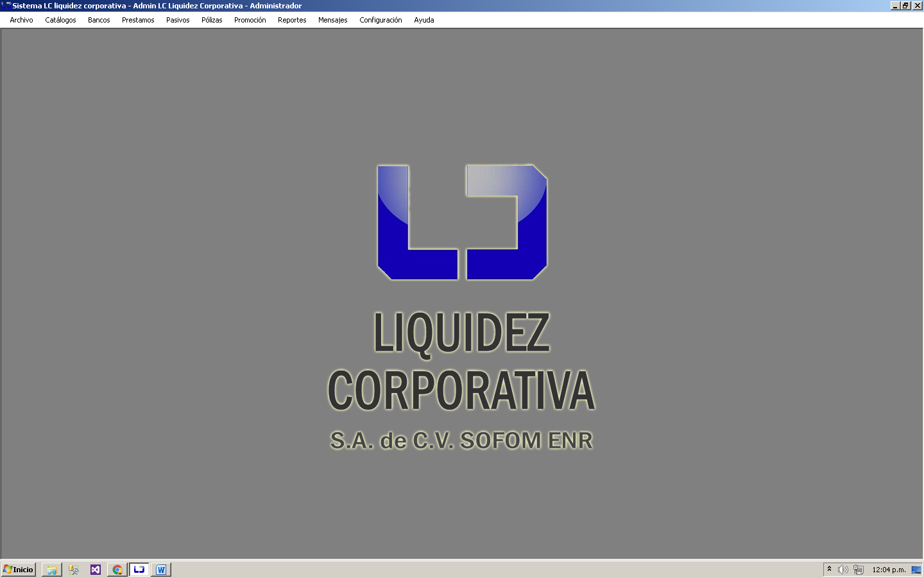
Task: Open the Pasivos menu
Action: pos(178,20)
